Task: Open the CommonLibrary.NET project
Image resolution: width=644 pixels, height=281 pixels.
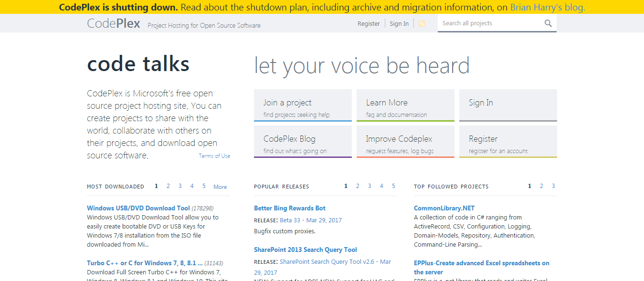Action: (444, 208)
